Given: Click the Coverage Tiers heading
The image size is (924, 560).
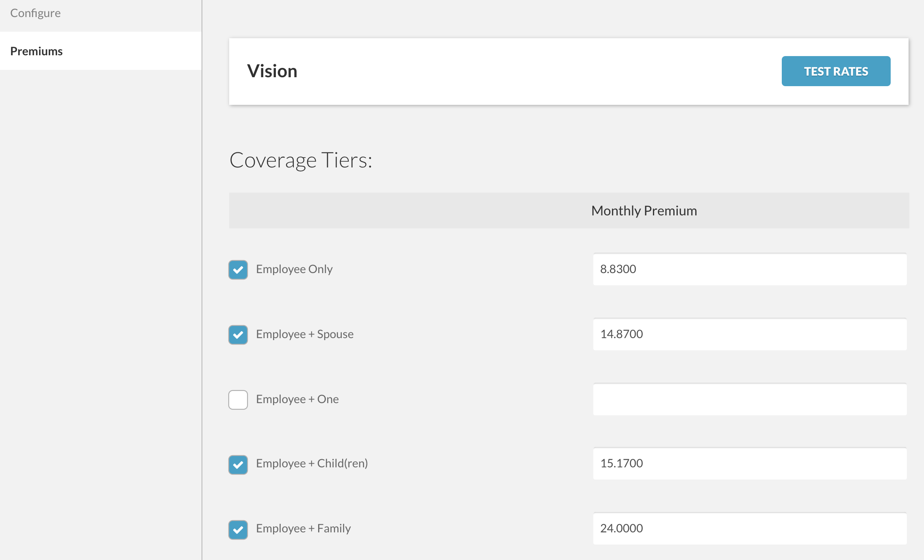Looking at the screenshot, I should click(x=301, y=160).
